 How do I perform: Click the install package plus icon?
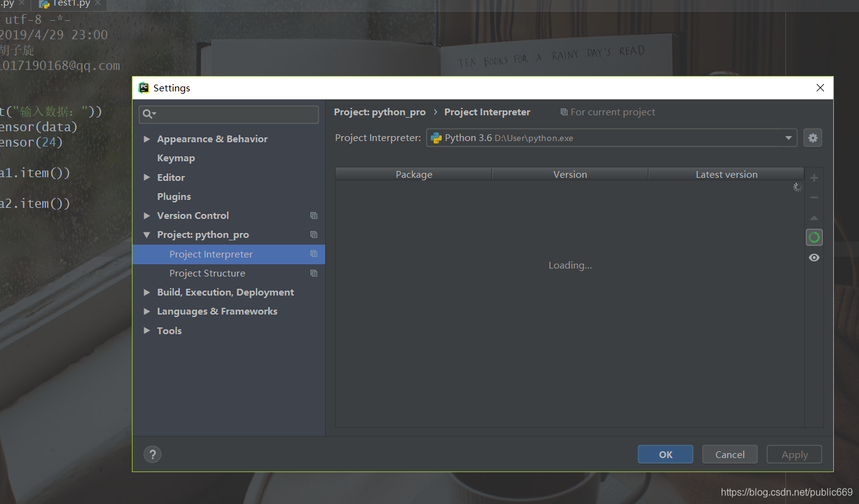coord(814,178)
